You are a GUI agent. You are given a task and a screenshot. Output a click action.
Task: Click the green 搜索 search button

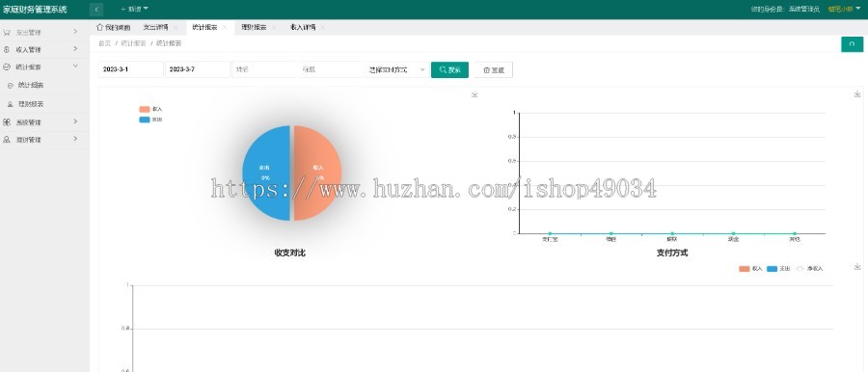(449, 69)
